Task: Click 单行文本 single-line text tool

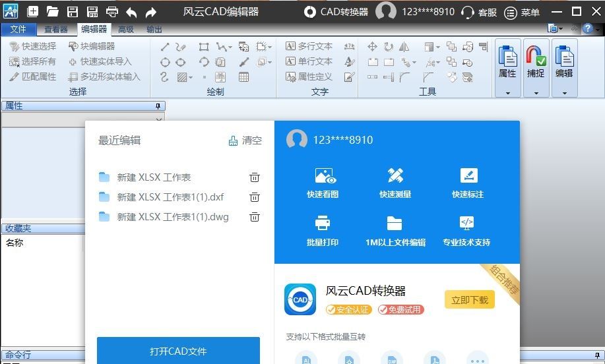Action: click(309, 61)
